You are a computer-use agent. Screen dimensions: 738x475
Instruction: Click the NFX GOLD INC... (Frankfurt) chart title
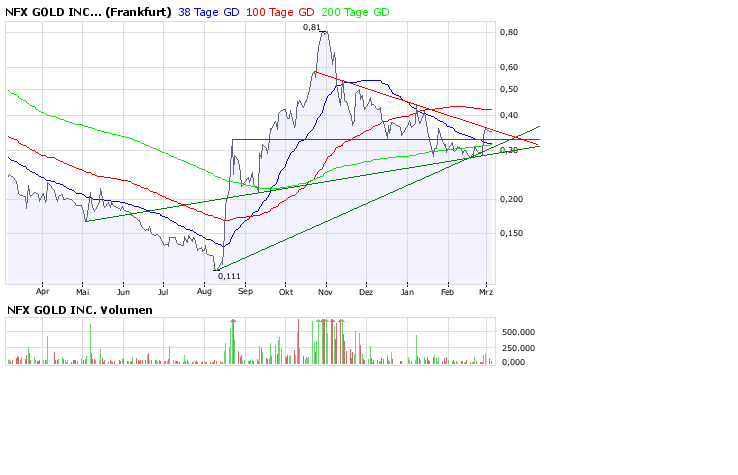[88, 12]
